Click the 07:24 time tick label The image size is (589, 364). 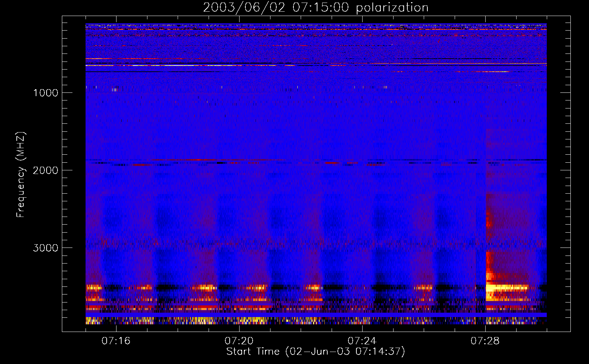[362, 341]
